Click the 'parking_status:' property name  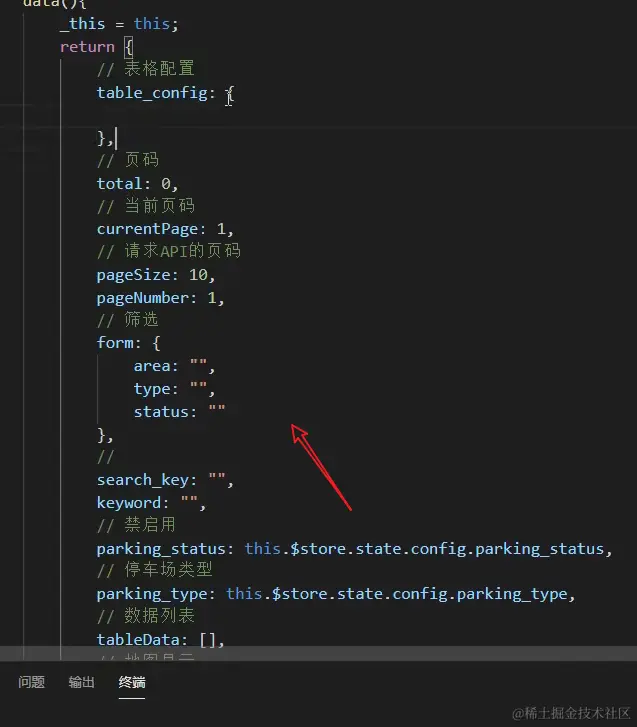coord(165,549)
